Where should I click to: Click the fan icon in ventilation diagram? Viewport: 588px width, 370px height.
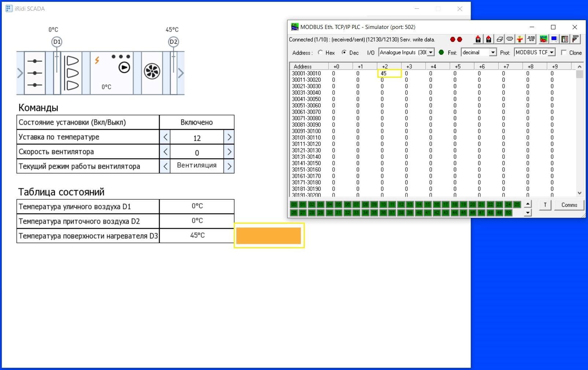(152, 71)
